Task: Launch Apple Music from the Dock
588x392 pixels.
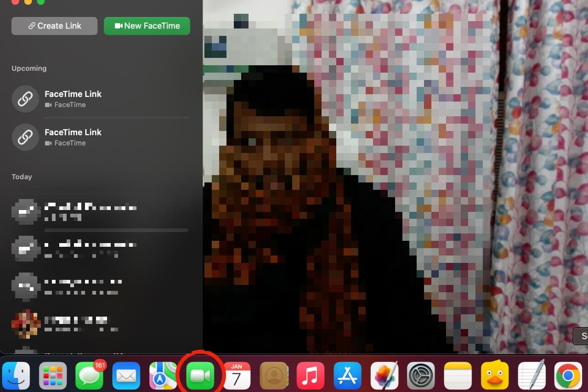Action: [311, 375]
